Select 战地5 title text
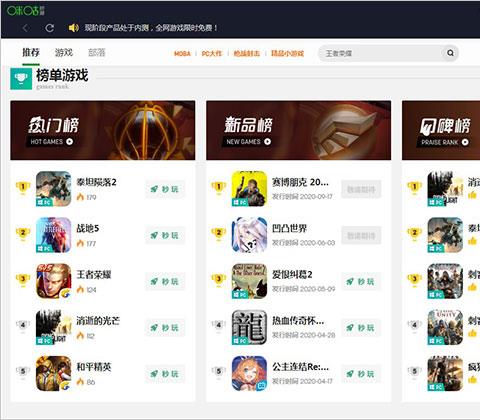Image resolution: width=480 pixels, height=420 pixels. pos(88,228)
